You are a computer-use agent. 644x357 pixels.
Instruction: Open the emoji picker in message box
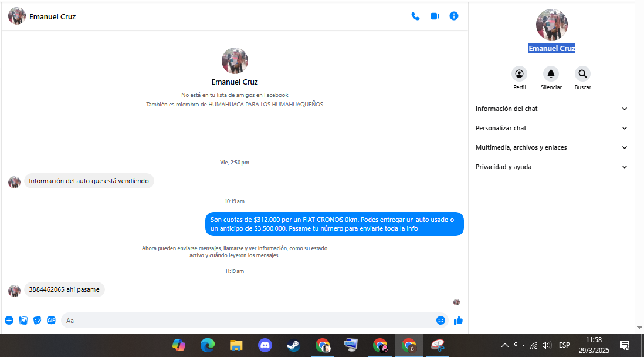tap(440, 321)
